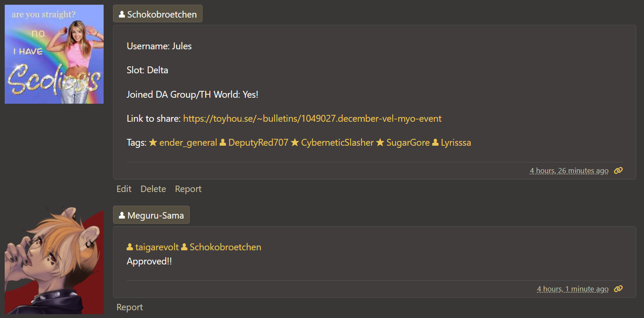Open Schokobroetchen's profile from username badge
The width and height of the screenshot is (644, 318).
[158, 14]
